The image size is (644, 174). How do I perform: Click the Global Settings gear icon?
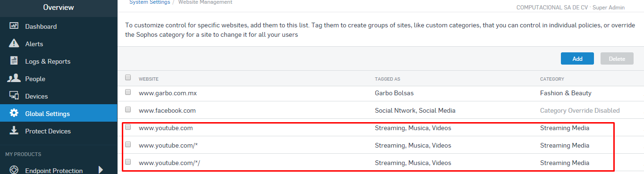point(14,113)
